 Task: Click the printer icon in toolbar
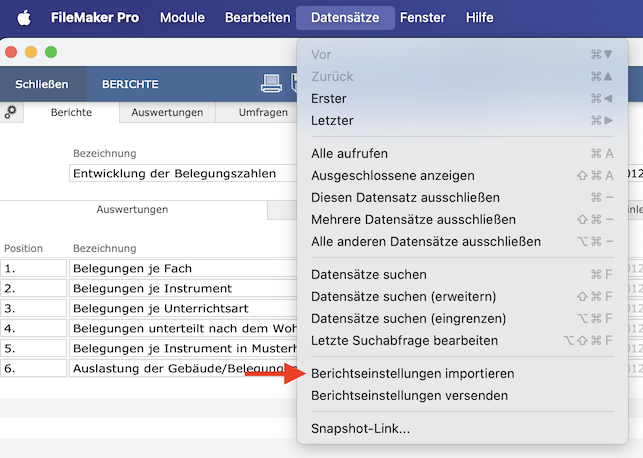click(x=271, y=84)
